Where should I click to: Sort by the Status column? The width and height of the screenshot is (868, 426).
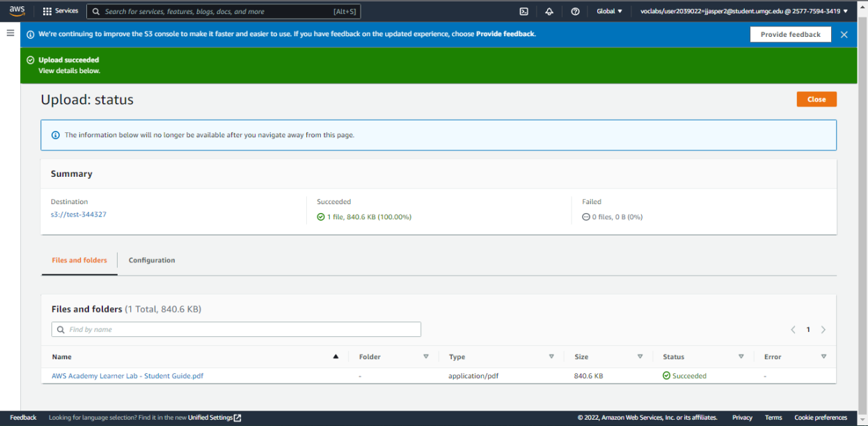pyautogui.click(x=673, y=357)
